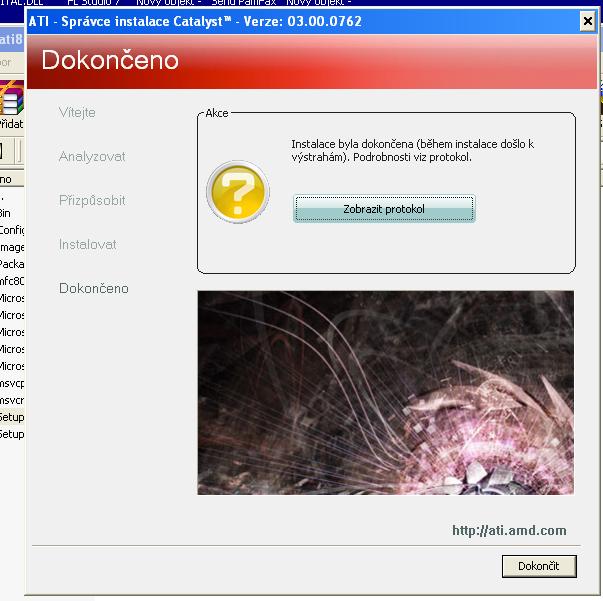This screenshot has height=601, width=603.
Task: Click the Dokončeno header title
Action: pyautogui.click(x=110, y=60)
